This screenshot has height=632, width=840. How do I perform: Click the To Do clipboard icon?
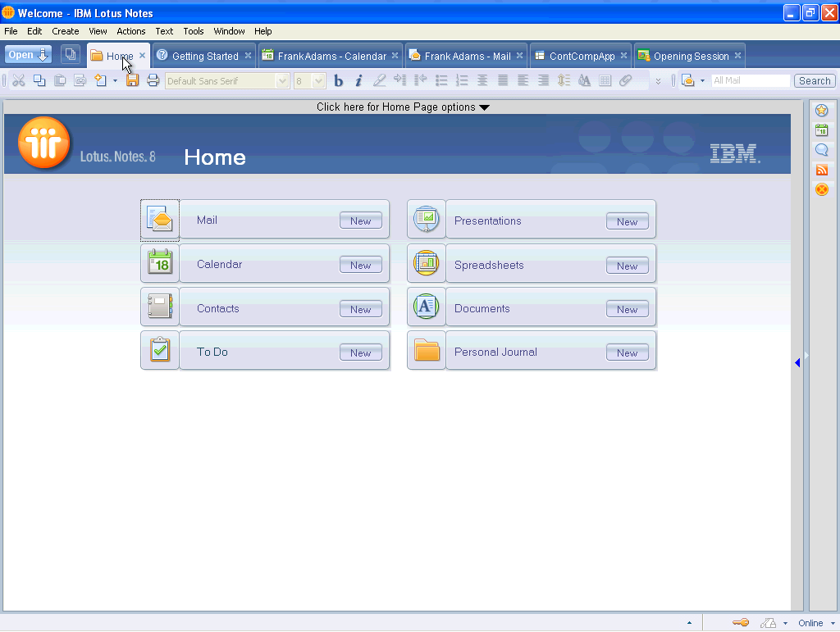point(160,351)
